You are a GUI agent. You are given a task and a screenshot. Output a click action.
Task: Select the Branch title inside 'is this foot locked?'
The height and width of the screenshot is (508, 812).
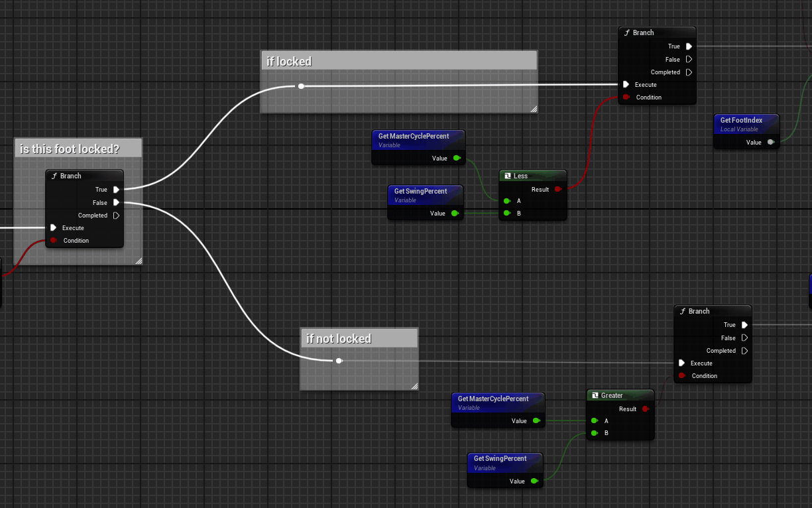(70, 176)
